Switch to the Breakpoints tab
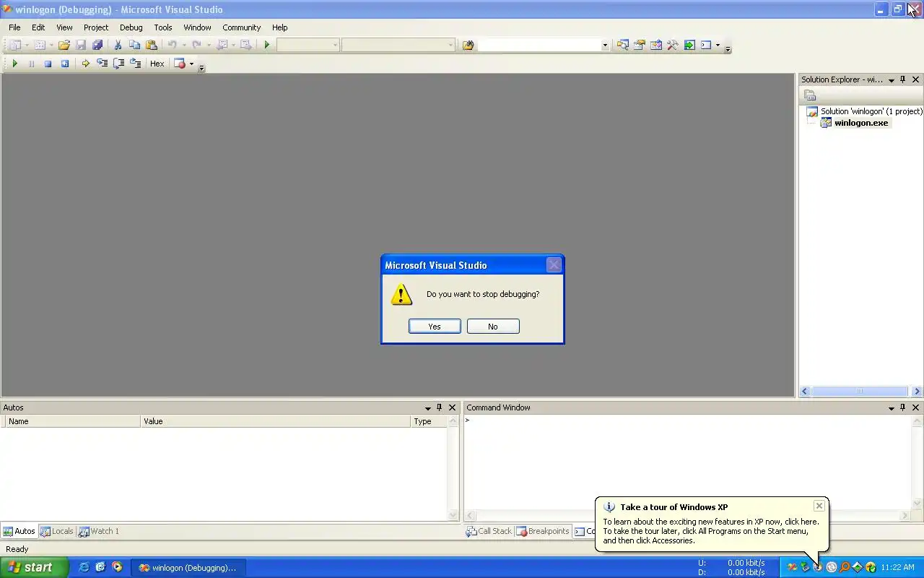Screen dimensions: 924x578 (x=543, y=531)
